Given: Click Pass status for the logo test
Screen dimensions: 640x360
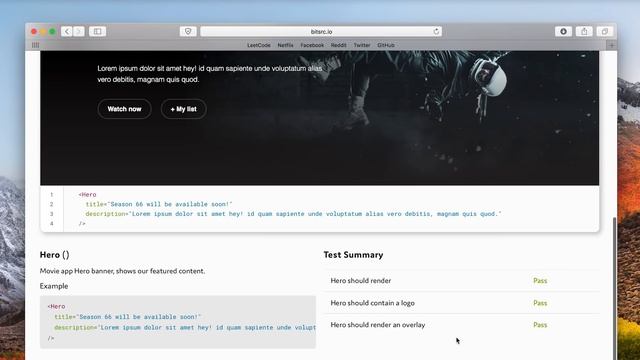Looking at the screenshot, I should [540, 303].
